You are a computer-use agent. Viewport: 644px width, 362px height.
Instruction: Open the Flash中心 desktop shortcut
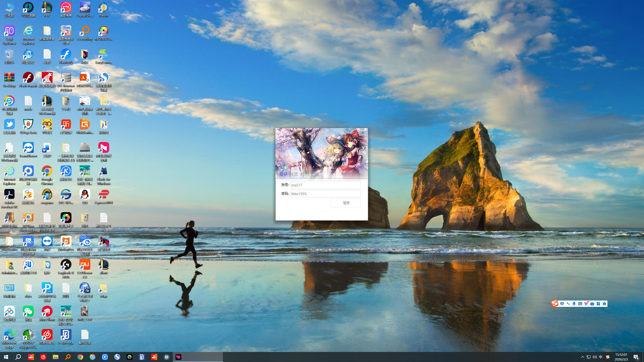[x=66, y=56]
